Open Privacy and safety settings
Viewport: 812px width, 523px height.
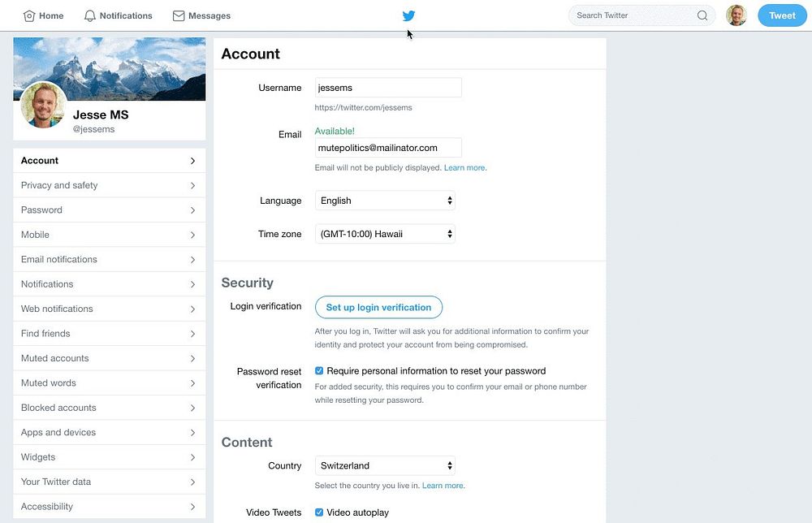110,185
